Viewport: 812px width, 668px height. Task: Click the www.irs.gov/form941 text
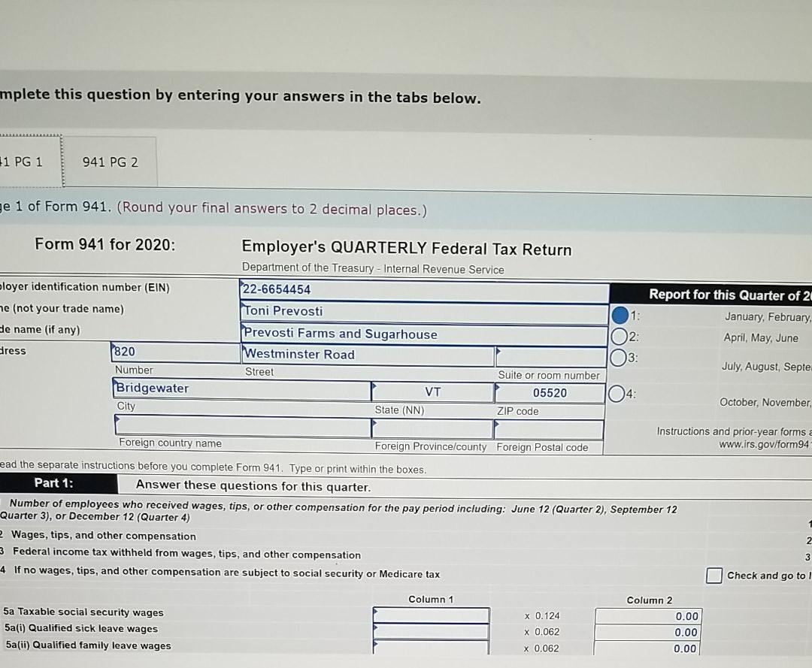tap(765, 445)
